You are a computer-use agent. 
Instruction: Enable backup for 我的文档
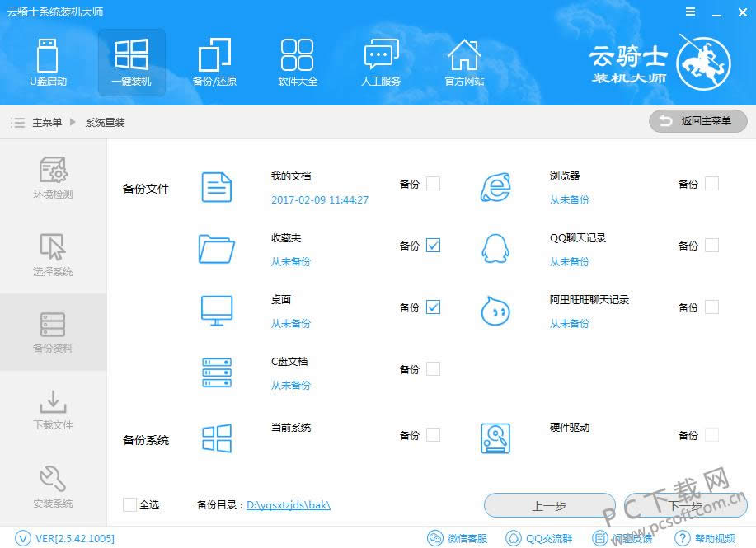(x=433, y=184)
